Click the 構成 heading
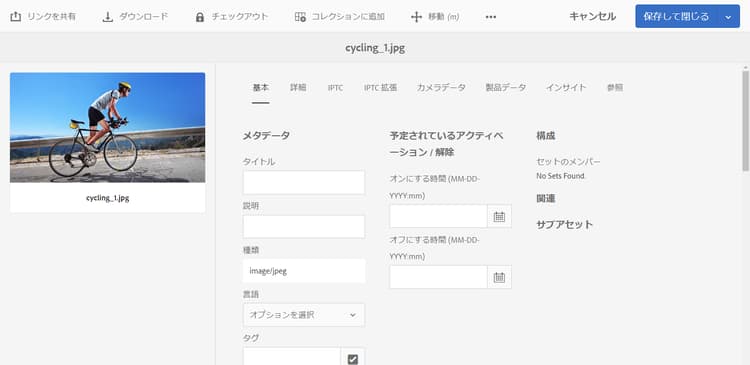Image resolution: width=750 pixels, height=365 pixels. [x=546, y=135]
